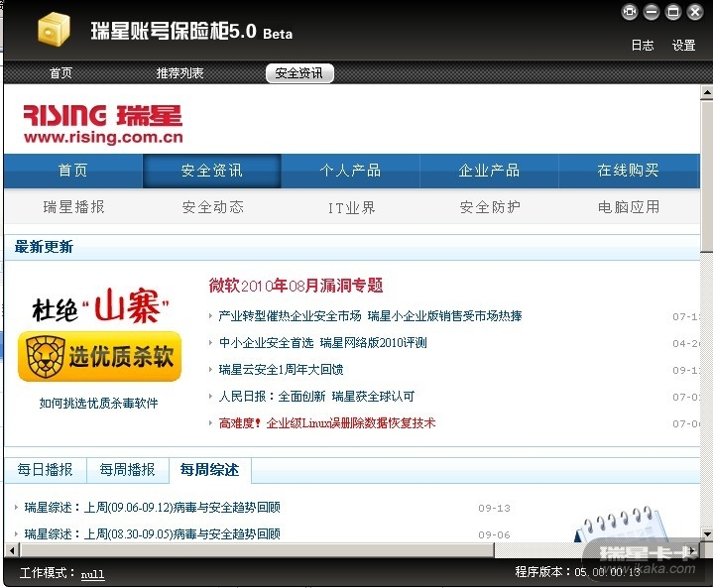Open the 日志 log link

coord(643,45)
